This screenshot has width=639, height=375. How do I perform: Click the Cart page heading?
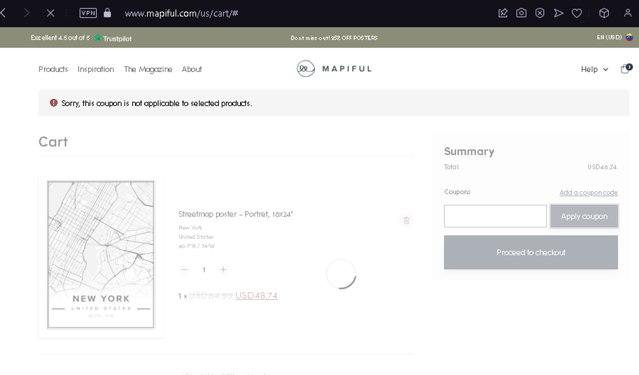[53, 142]
